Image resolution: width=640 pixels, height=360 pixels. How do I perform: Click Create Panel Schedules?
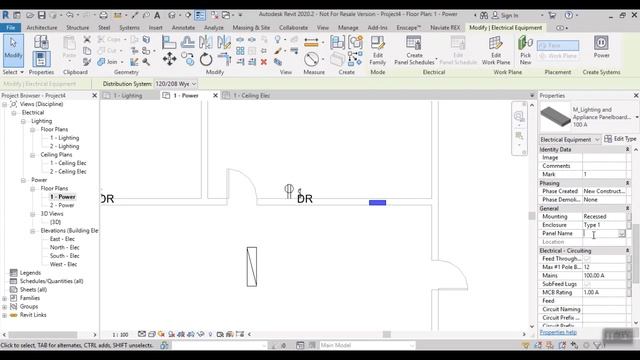coord(414,50)
